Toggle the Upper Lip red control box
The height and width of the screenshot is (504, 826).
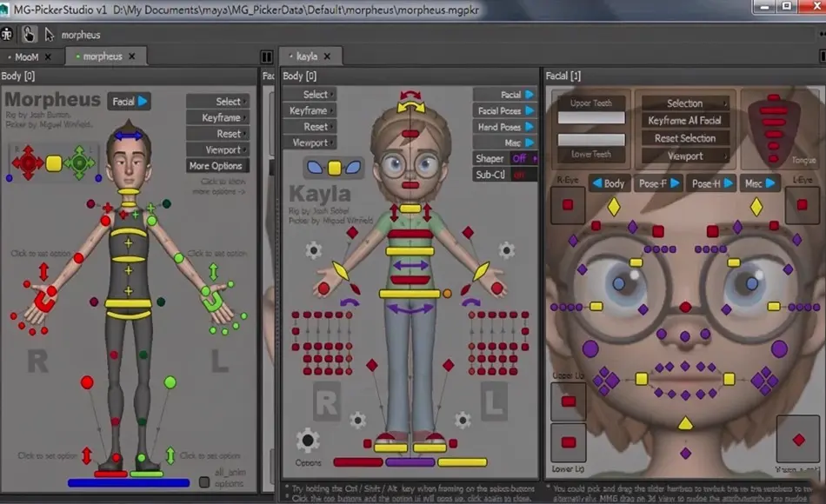click(568, 401)
